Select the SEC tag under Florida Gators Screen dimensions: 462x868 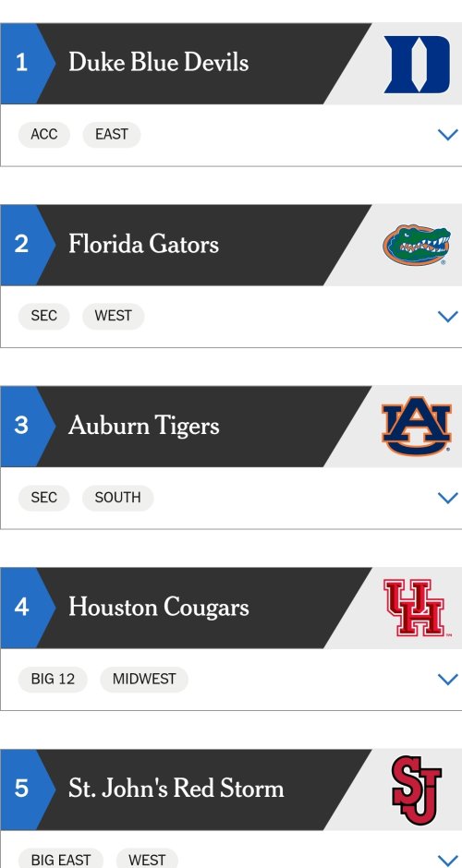point(44,316)
